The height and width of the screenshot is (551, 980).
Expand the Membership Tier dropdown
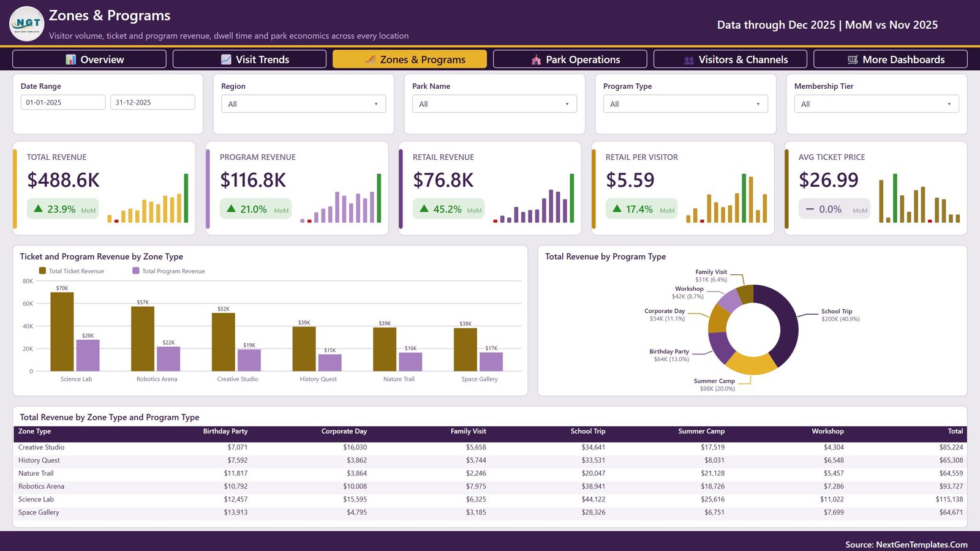pyautogui.click(x=876, y=103)
